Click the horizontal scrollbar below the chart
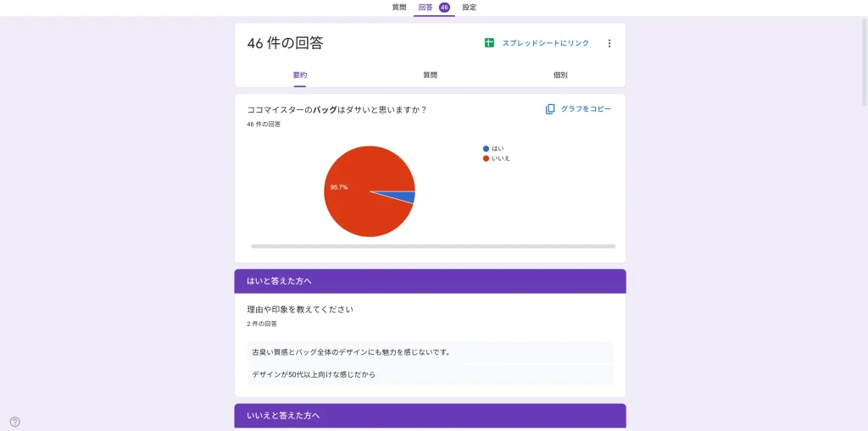868x431 pixels. point(432,246)
